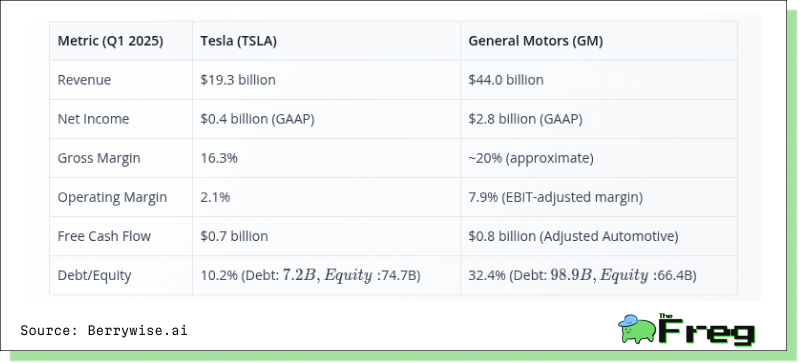Click Tesla's $19.3 billion revenue cell

327,80
